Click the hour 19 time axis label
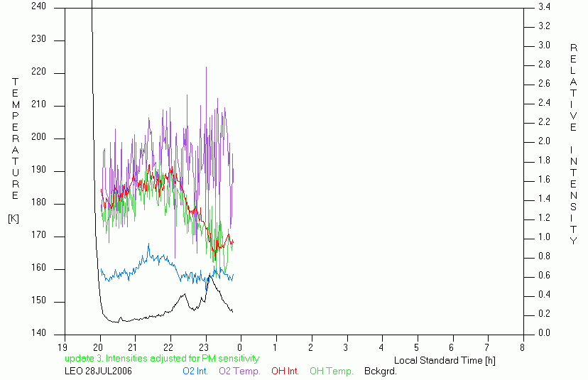This screenshot has width=588, height=380. (x=63, y=347)
